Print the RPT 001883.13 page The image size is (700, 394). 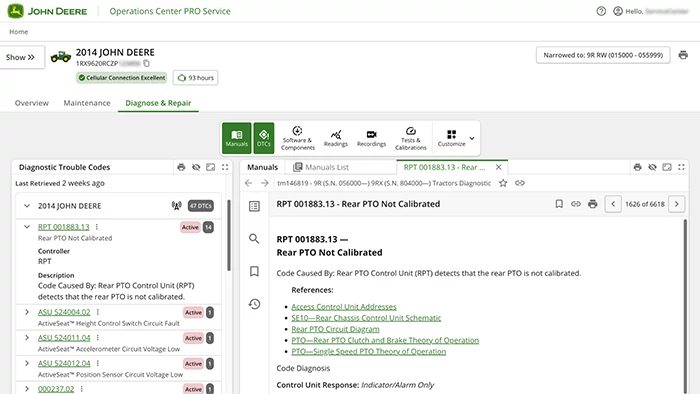point(592,204)
